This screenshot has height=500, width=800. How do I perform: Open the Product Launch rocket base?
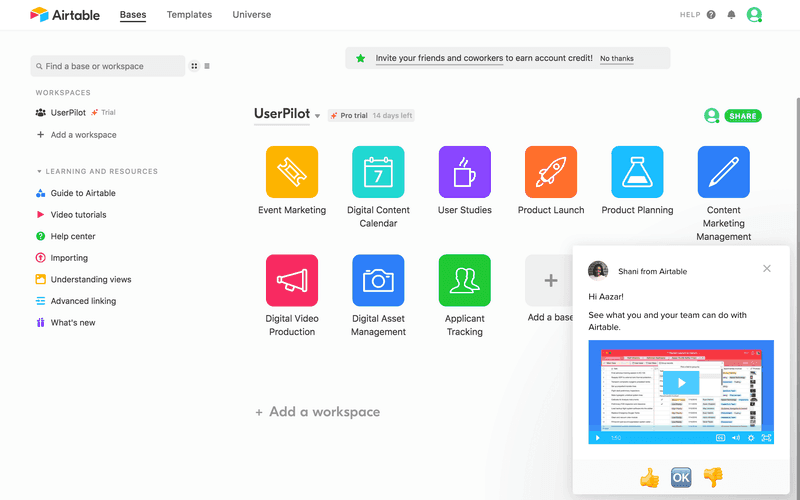551,172
